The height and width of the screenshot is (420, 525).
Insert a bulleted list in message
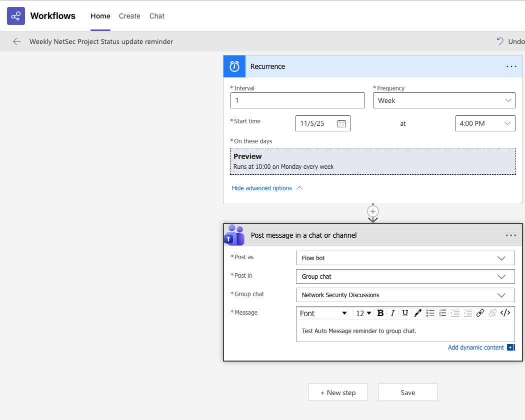pyautogui.click(x=430, y=313)
